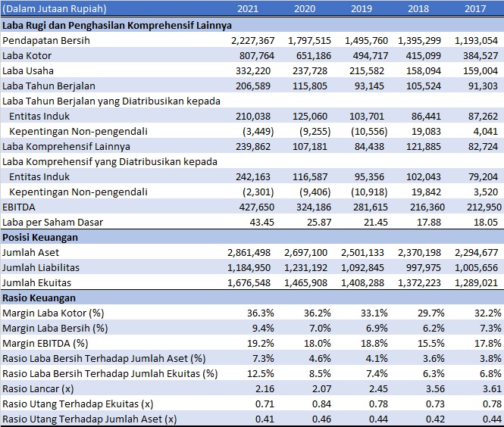The image size is (504, 427).
Task: Select the 2018 column header
Action: (418, 8)
